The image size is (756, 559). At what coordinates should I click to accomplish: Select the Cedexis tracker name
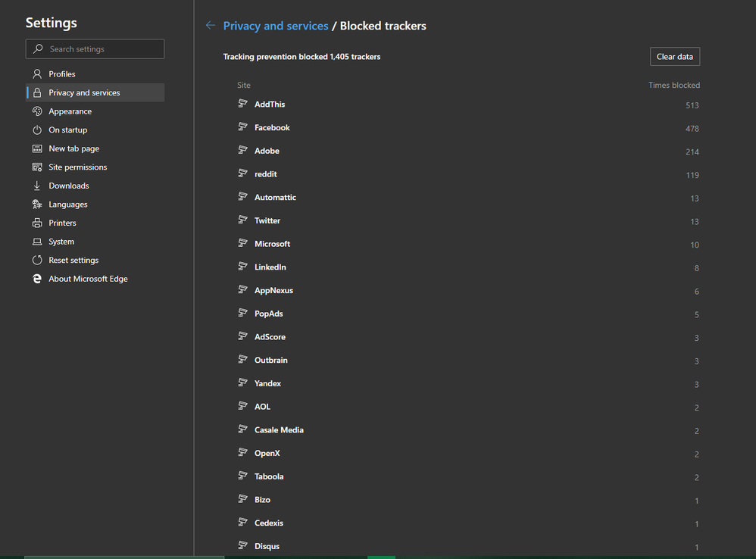269,523
